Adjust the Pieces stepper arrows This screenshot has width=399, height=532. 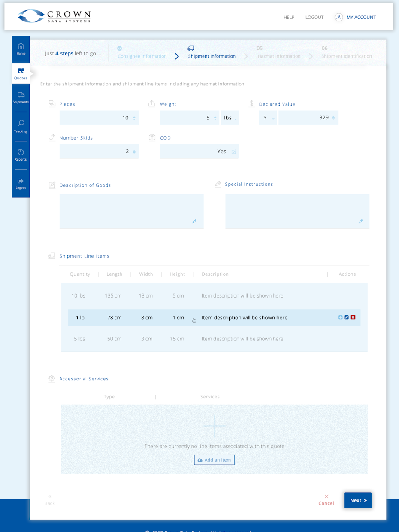pos(134,118)
